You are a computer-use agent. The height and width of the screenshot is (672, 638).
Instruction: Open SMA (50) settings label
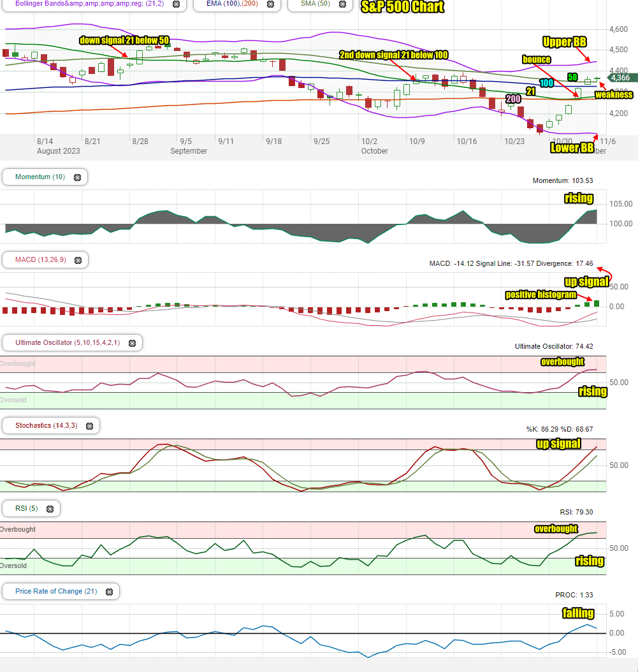[315, 3]
